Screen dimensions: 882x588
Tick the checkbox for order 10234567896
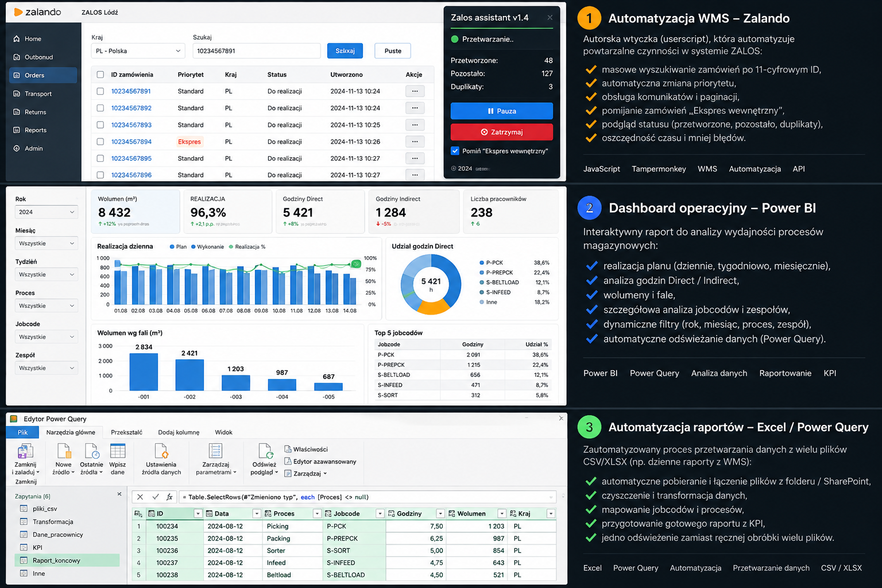[100, 175]
